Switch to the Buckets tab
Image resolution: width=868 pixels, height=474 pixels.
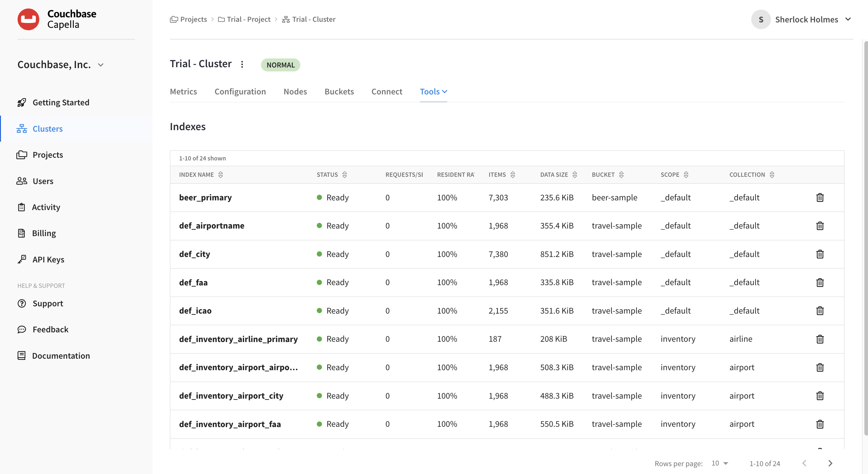tap(339, 91)
